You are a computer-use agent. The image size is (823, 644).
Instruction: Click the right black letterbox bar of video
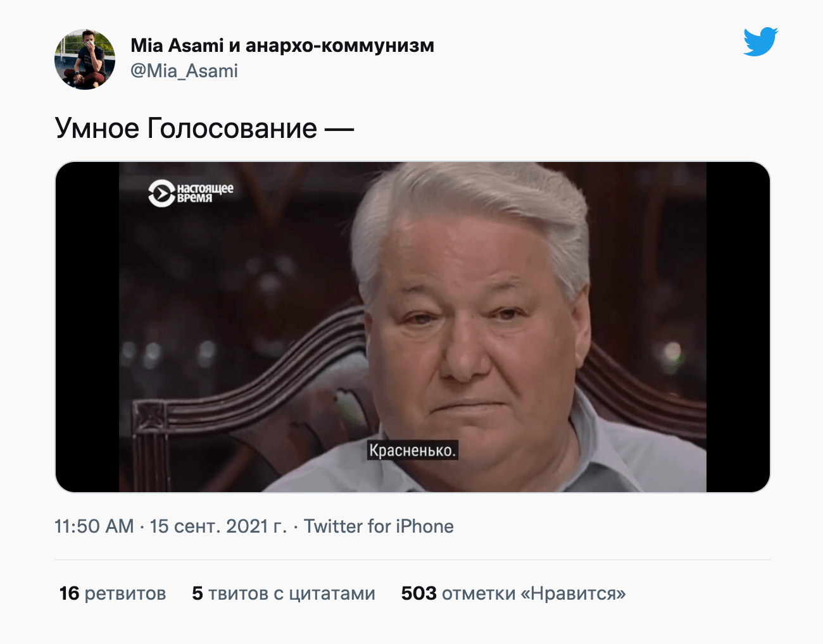[x=738, y=327]
